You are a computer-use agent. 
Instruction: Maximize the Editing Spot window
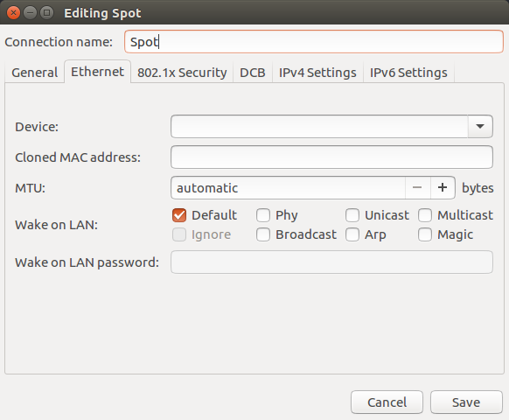(x=46, y=13)
